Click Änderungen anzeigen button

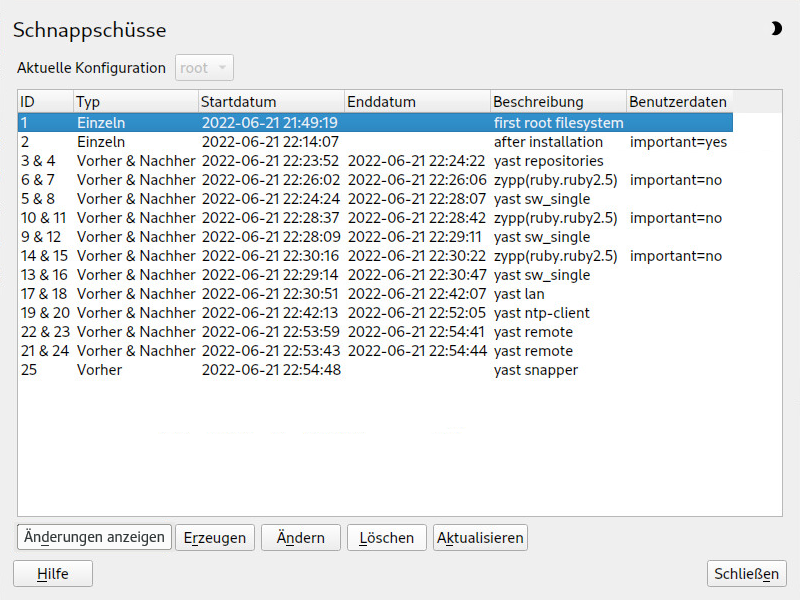(x=94, y=537)
